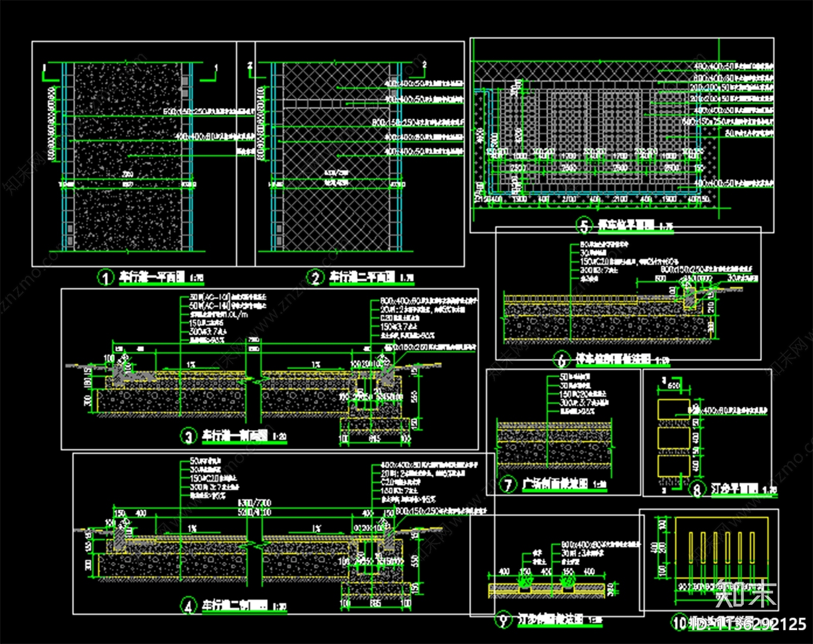Select the parking plan title next to marker 5
This screenshot has height=644, width=813.
tap(626, 224)
